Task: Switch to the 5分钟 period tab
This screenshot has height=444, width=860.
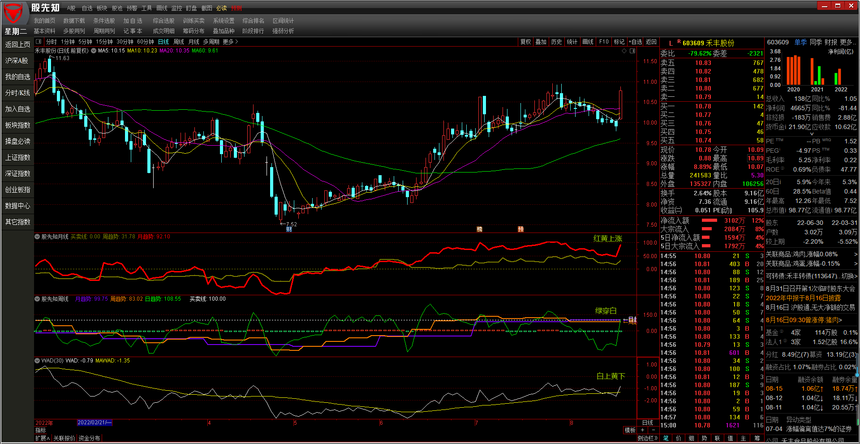Action: pos(85,42)
